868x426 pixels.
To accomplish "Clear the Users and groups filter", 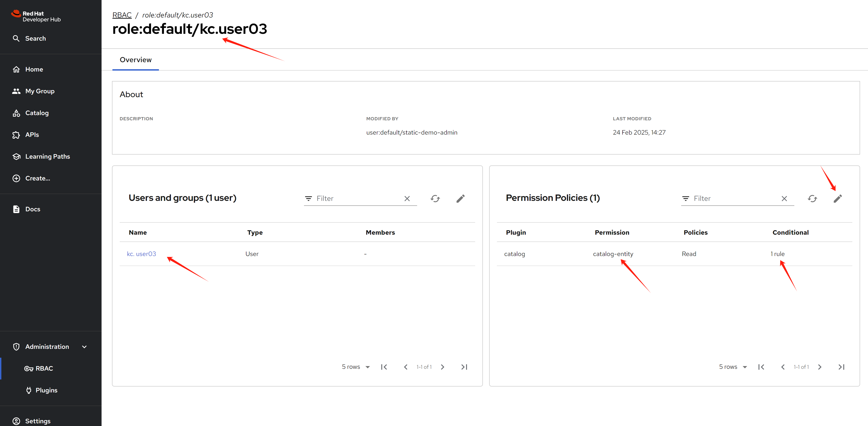I will click(x=407, y=199).
